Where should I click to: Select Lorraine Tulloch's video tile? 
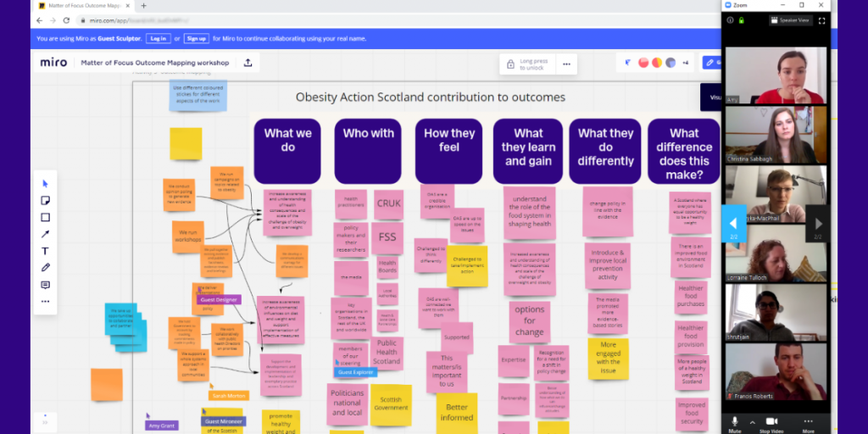[x=776, y=253]
